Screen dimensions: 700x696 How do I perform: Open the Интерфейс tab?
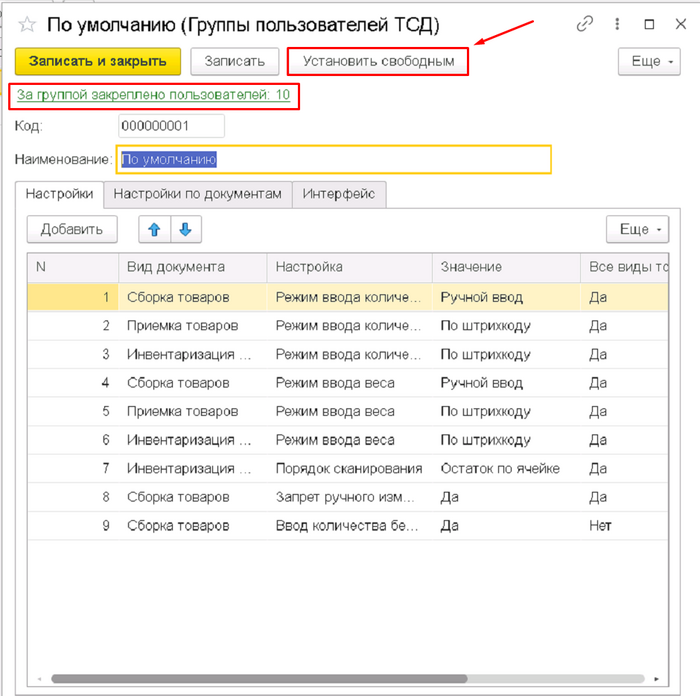(x=339, y=194)
